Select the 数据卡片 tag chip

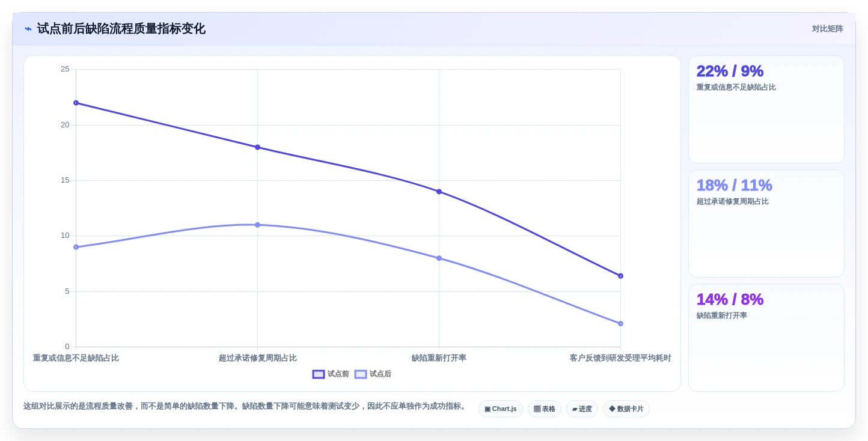[626, 409]
